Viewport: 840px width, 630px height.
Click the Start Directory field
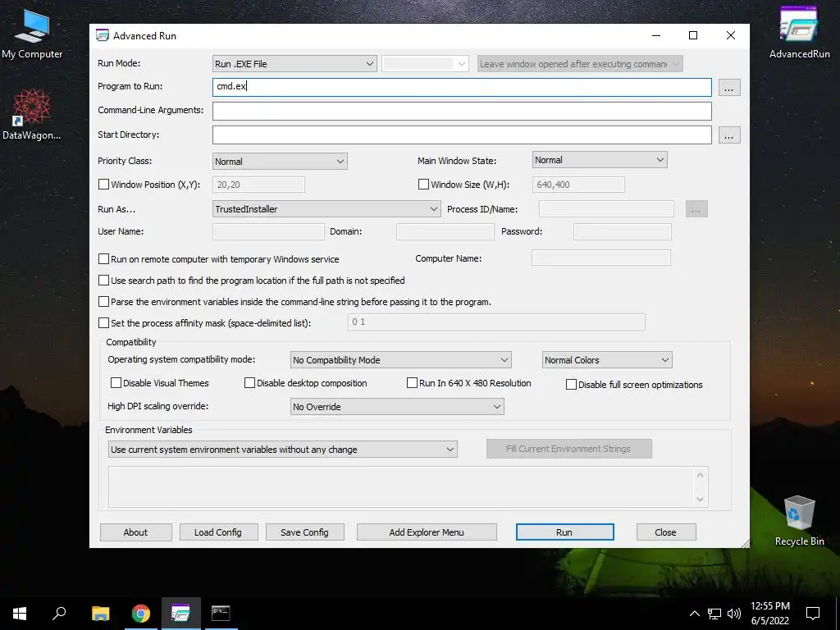[462, 135]
